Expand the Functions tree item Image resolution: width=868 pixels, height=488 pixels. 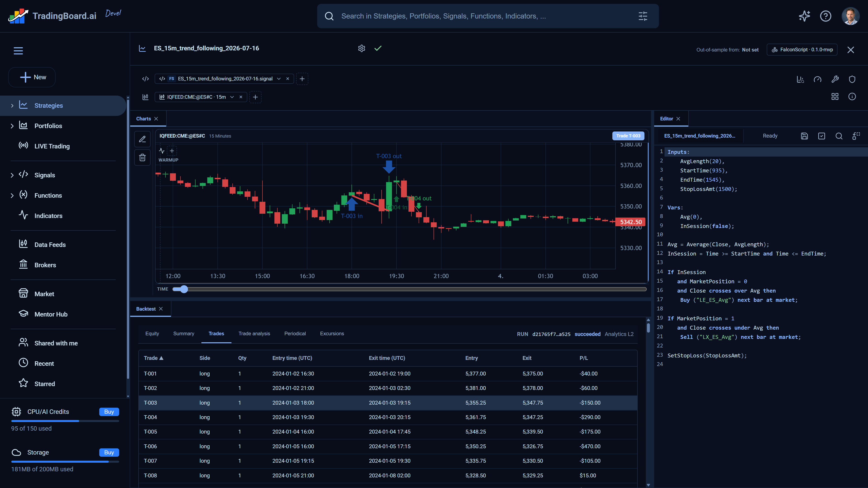point(12,196)
